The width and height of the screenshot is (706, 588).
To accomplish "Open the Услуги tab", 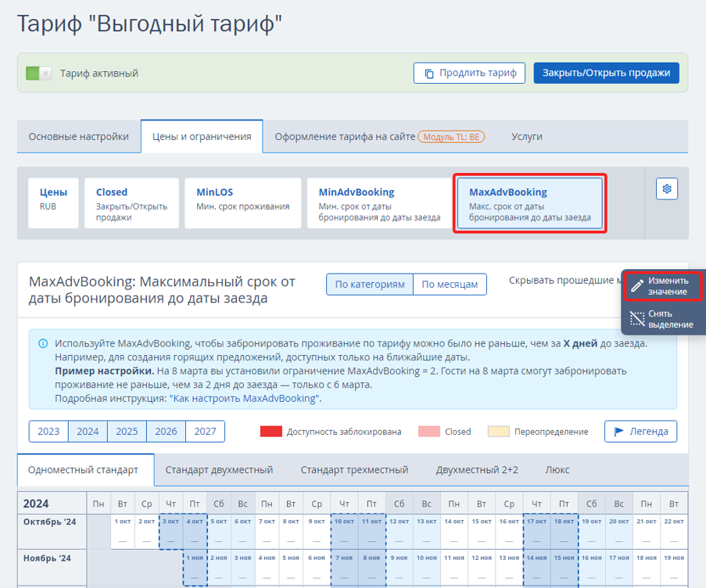I will pyautogui.click(x=526, y=136).
